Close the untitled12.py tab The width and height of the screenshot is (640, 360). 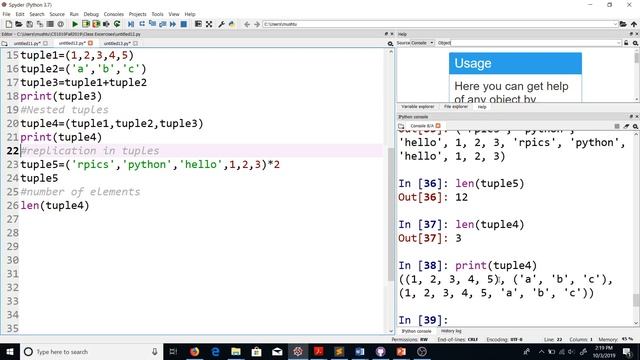[91, 43]
